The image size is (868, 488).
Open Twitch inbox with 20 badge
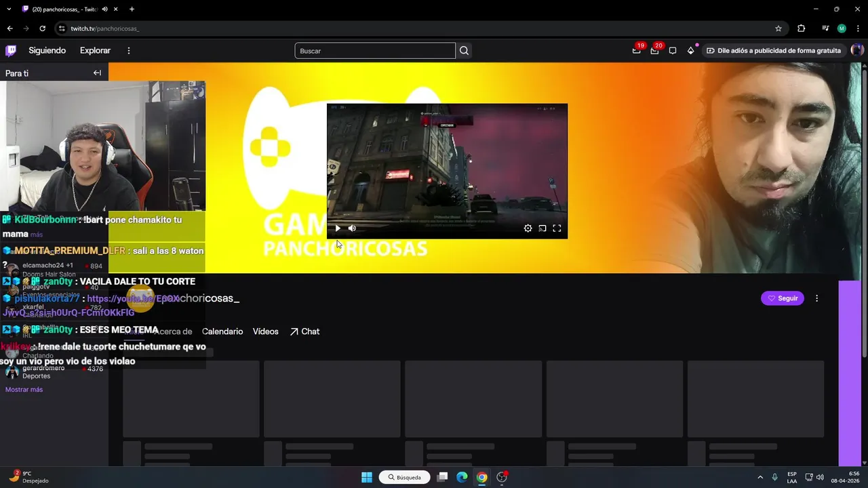point(654,50)
